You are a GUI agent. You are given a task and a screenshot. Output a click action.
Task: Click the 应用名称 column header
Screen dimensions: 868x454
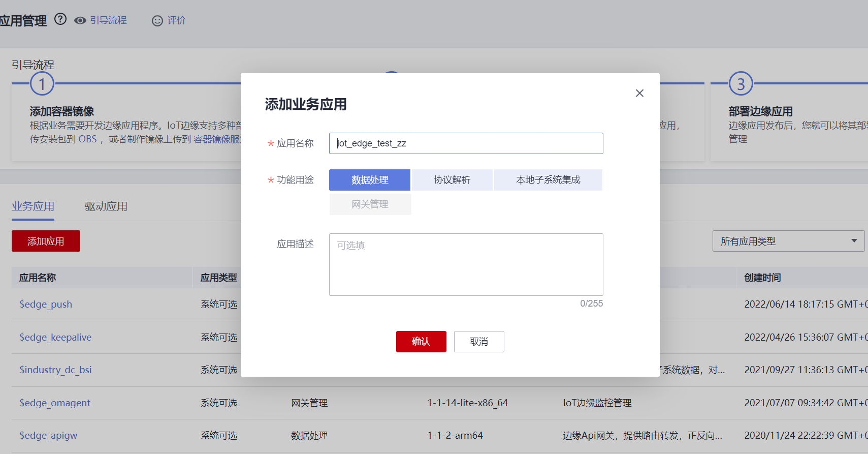point(38,278)
